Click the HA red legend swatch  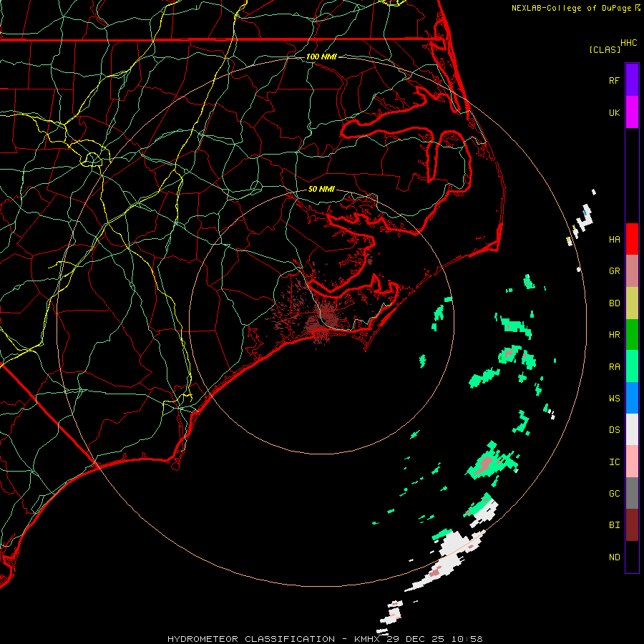click(x=632, y=239)
